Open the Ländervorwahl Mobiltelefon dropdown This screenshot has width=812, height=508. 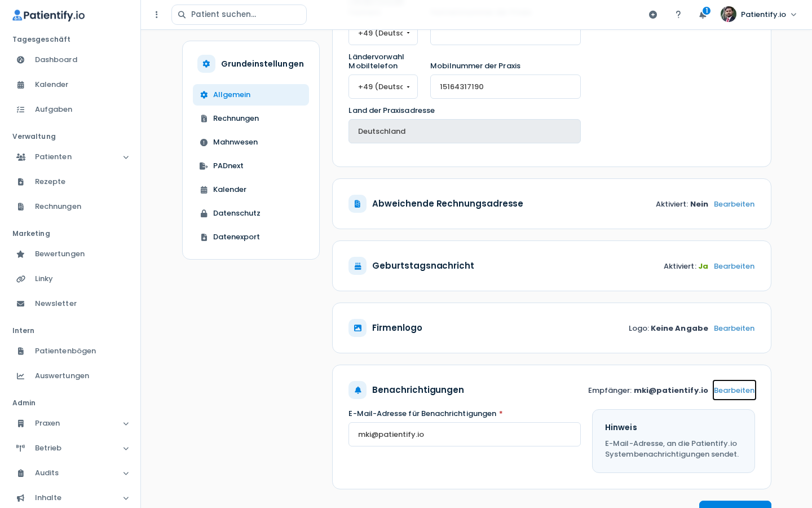[383, 87]
